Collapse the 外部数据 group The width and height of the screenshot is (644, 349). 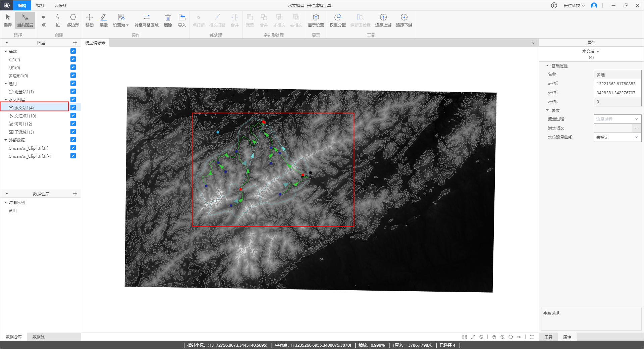[5, 140]
